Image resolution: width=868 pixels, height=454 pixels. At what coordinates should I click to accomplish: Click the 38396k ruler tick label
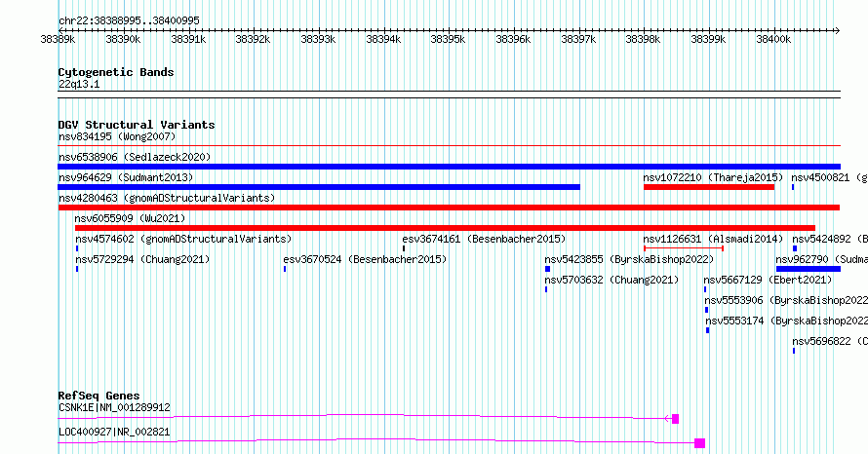pos(513,40)
